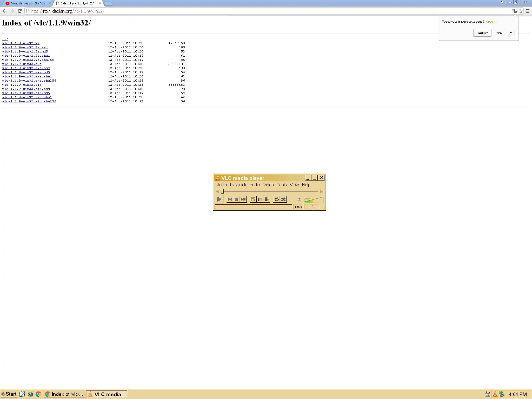
Task: Open the Chrome hamburger menu
Action: (528, 11)
